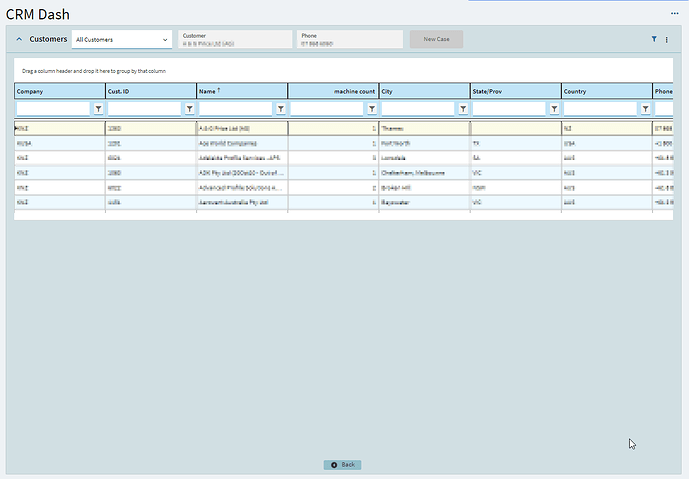Click the Phone field in header
This screenshot has height=479, width=689.
[350, 39]
